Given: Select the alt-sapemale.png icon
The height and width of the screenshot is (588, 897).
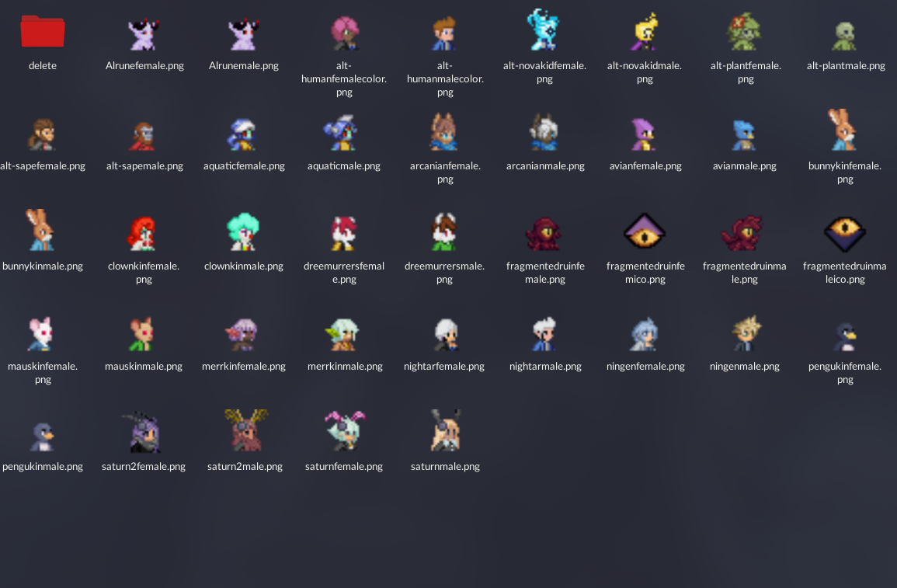Looking at the screenshot, I should click(143, 136).
